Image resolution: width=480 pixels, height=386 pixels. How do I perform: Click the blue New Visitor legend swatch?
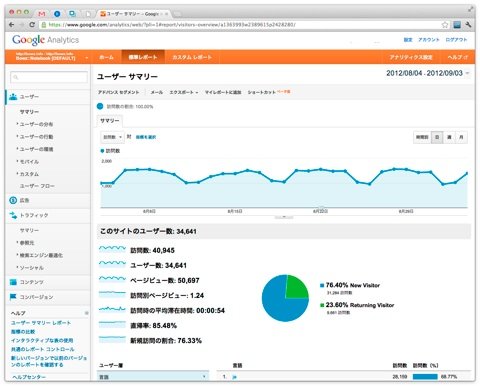(322, 285)
